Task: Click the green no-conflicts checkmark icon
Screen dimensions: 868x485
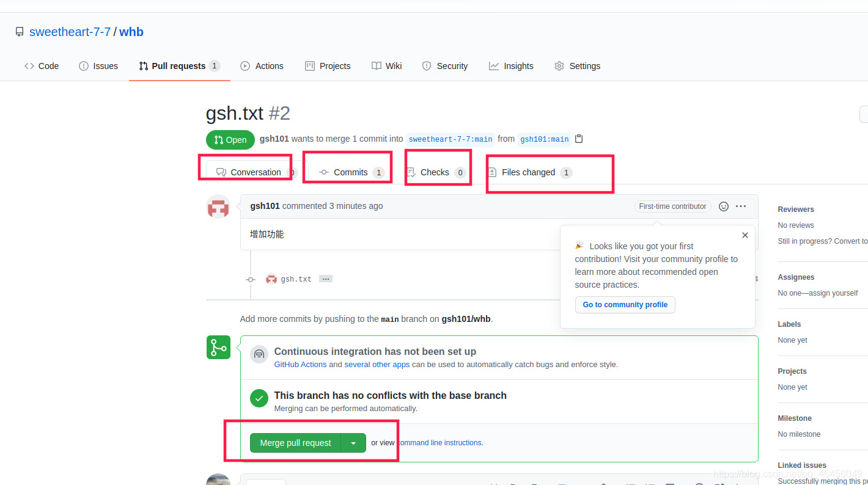Action: click(259, 399)
